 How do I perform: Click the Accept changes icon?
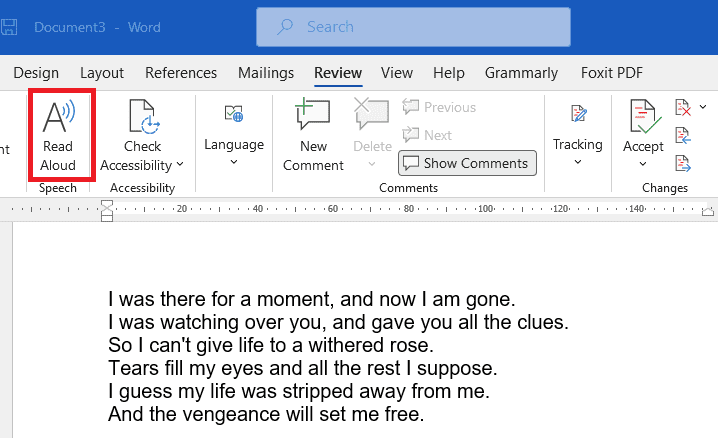(643, 117)
